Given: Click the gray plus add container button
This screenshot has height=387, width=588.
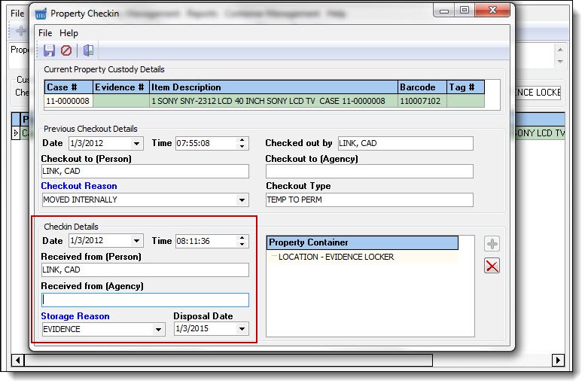Looking at the screenshot, I should [492, 244].
